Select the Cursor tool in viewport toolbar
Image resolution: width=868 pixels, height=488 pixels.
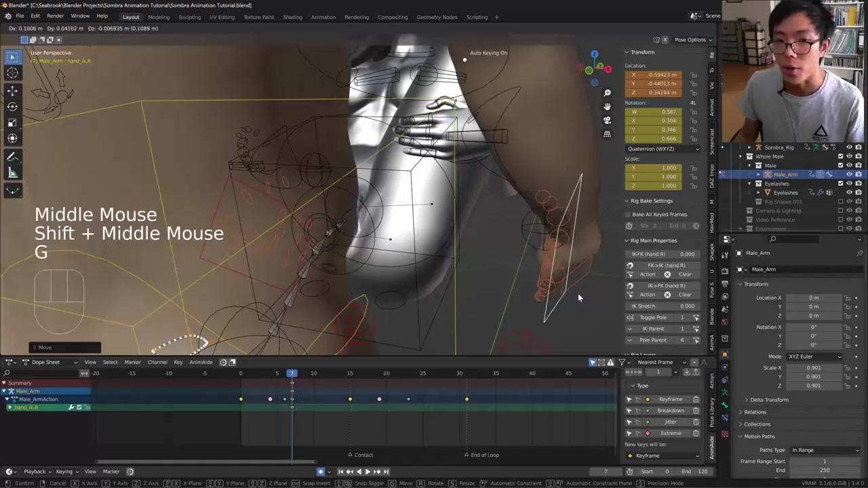pyautogui.click(x=12, y=73)
